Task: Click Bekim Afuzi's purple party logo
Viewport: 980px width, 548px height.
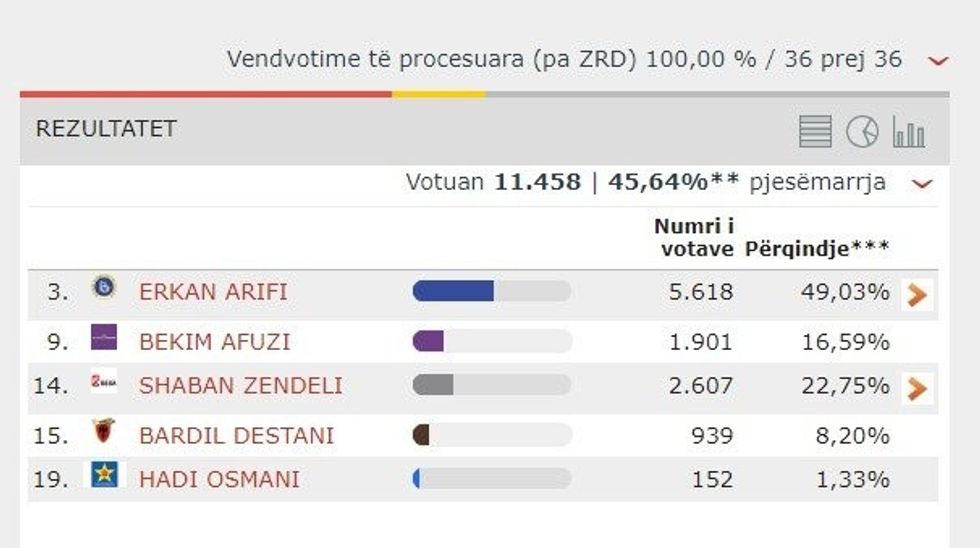Action: [x=104, y=338]
